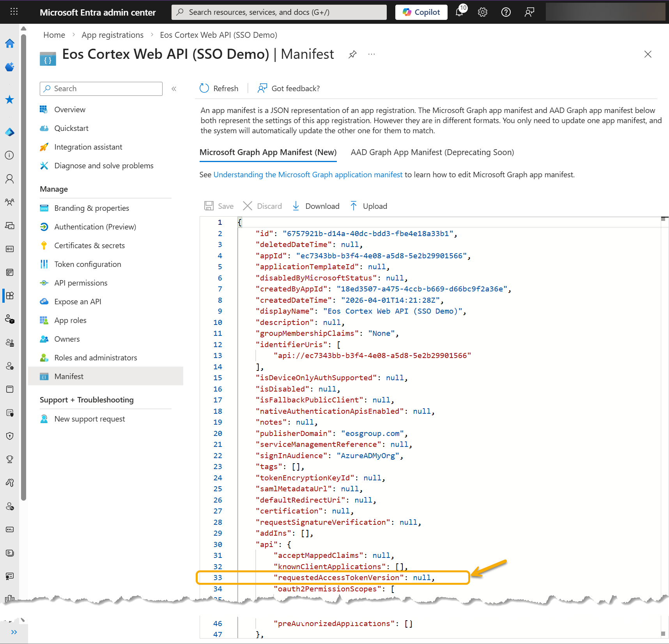Click Discard changes
This screenshot has height=644, width=669.
(262, 206)
